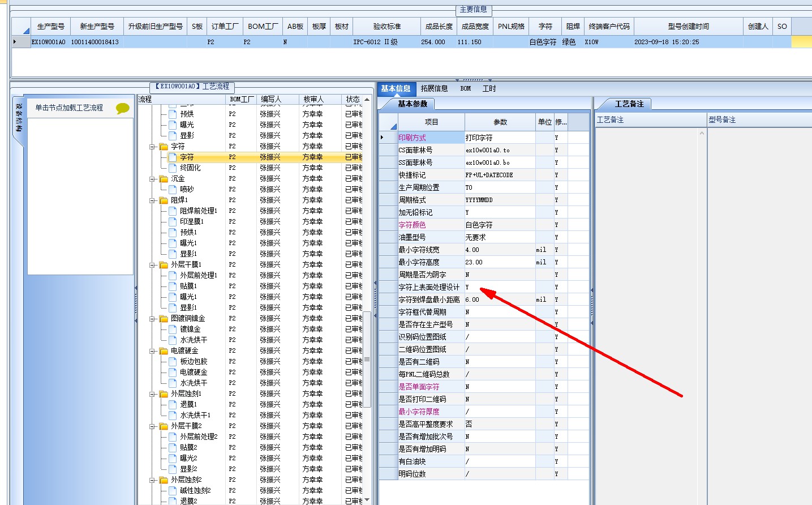Click the 打印字符 value of 印刷方式
812x505 pixels.
click(500, 138)
